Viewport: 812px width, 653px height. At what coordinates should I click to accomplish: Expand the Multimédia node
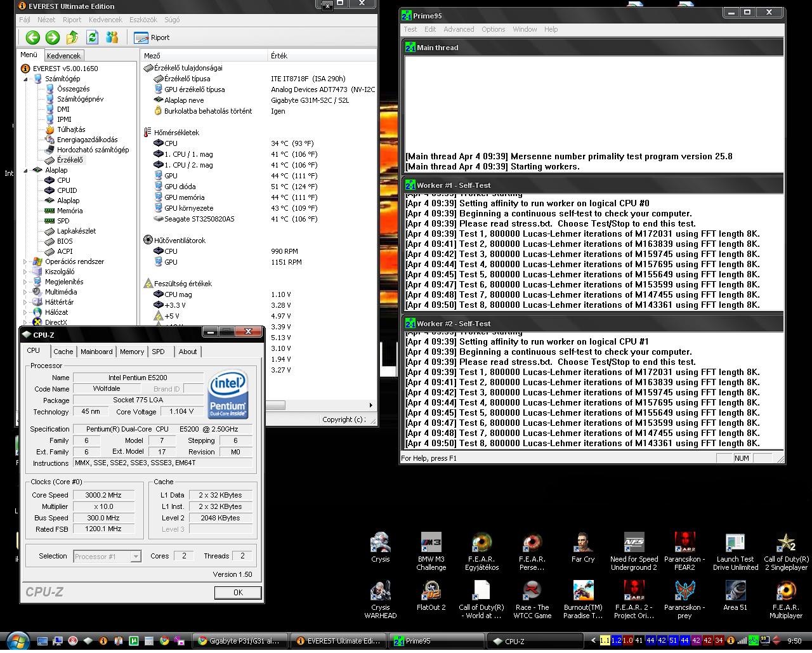(26, 292)
